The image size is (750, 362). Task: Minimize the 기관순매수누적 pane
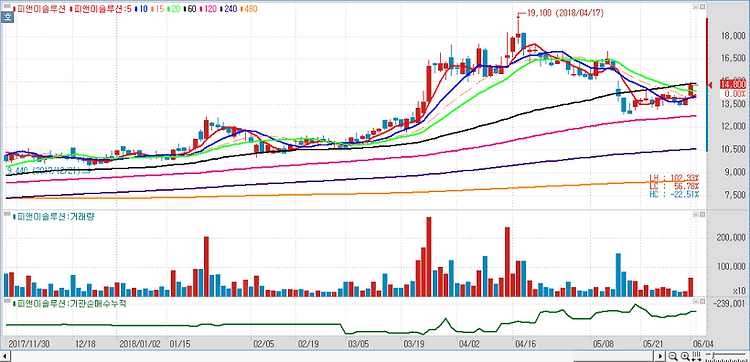click(x=696, y=301)
